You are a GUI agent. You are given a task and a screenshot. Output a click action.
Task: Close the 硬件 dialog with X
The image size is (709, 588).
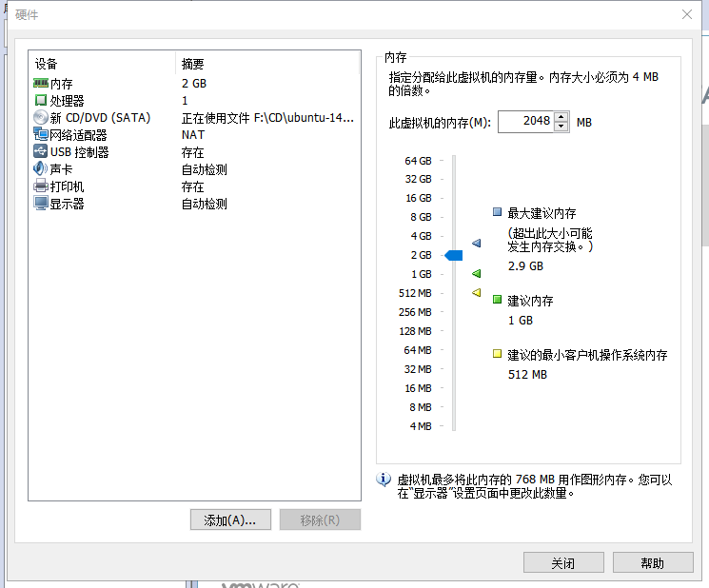(x=687, y=14)
